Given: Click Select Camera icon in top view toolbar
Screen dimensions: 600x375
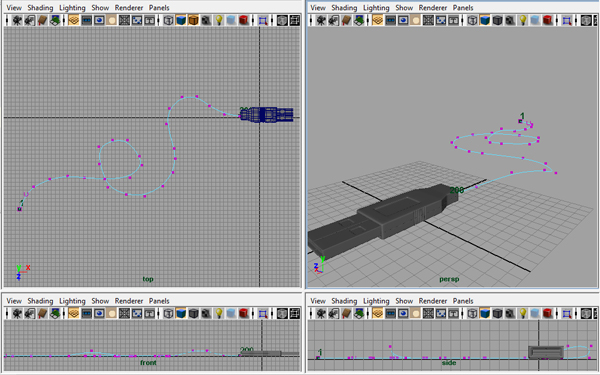Looking at the screenshot, I should click(x=17, y=20).
